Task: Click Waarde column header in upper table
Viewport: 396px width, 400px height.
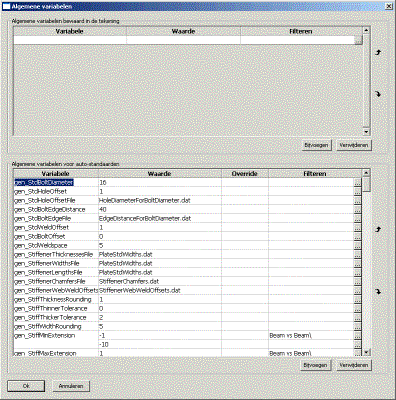Action: tap(183, 31)
